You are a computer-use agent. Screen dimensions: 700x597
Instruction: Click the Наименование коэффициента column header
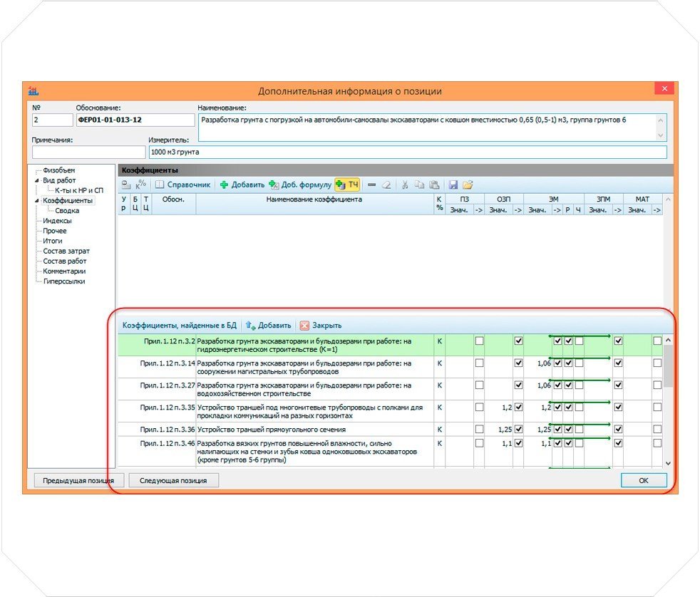coord(314,204)
